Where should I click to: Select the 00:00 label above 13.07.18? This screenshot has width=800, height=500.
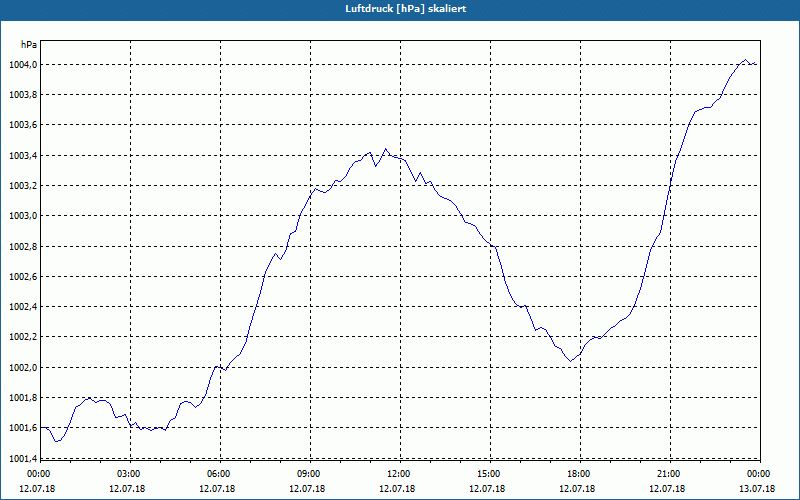760,474
